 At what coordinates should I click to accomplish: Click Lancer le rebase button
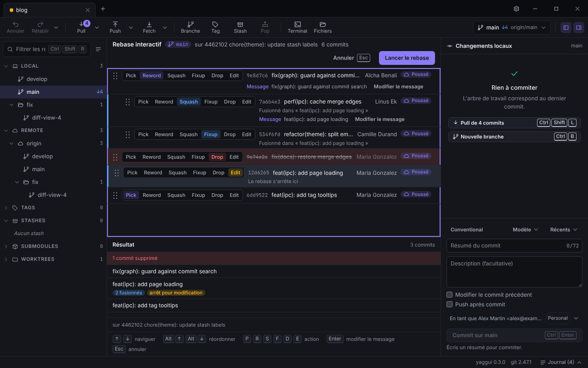coord(407,58)
